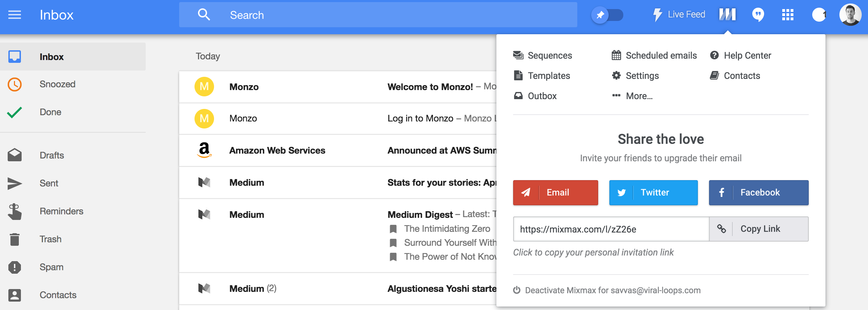Click Medium logo on Medium (2) email
The width and height of the screenshot is (868, 310).
click(x=204, y=288)
